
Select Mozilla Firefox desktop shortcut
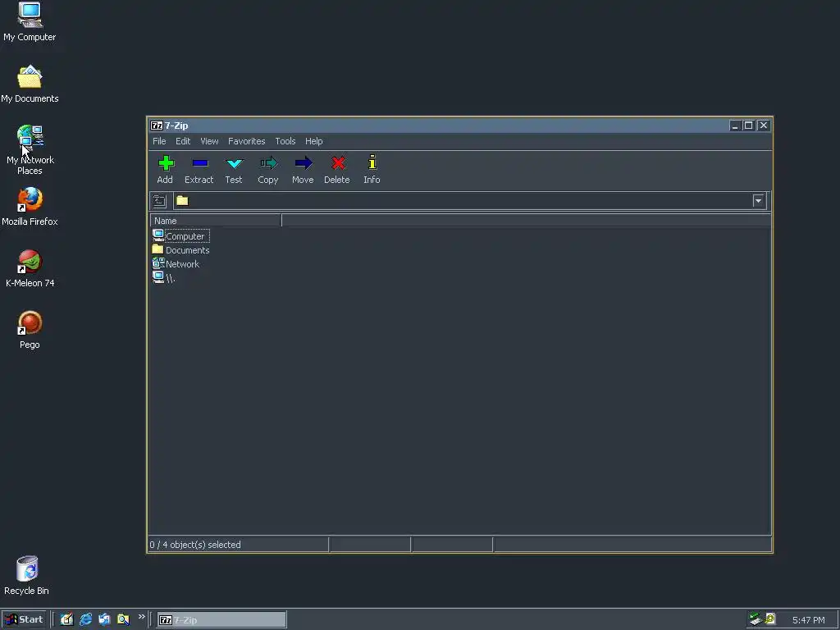point(30,207)
